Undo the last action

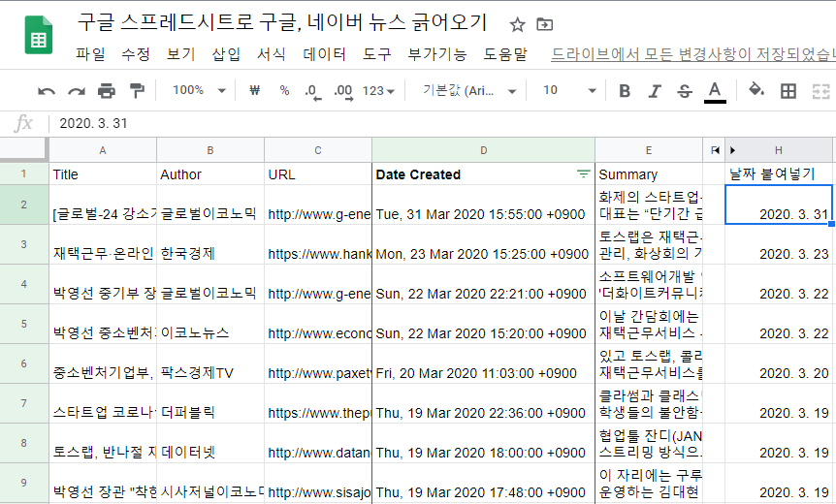(x=47, y=91)
